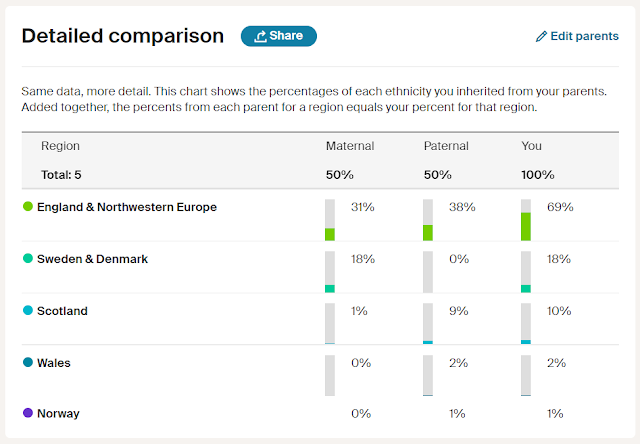640x444 pixels.
Task: Select the England & Northwestern Europe row label
Action: [127, 207]
